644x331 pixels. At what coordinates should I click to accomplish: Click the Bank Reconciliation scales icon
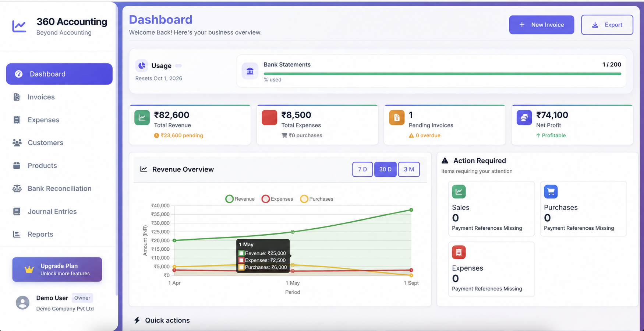tap(17, 189)
